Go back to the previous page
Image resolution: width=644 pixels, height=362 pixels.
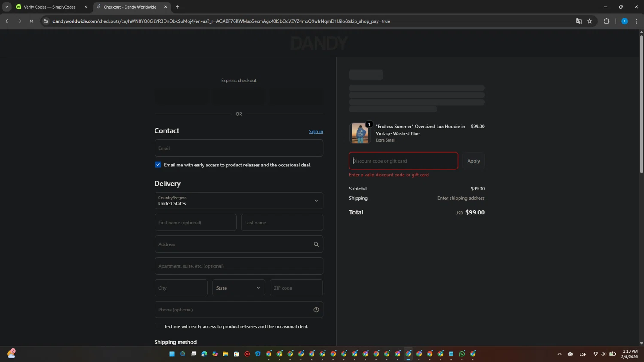tap(7, 21)
